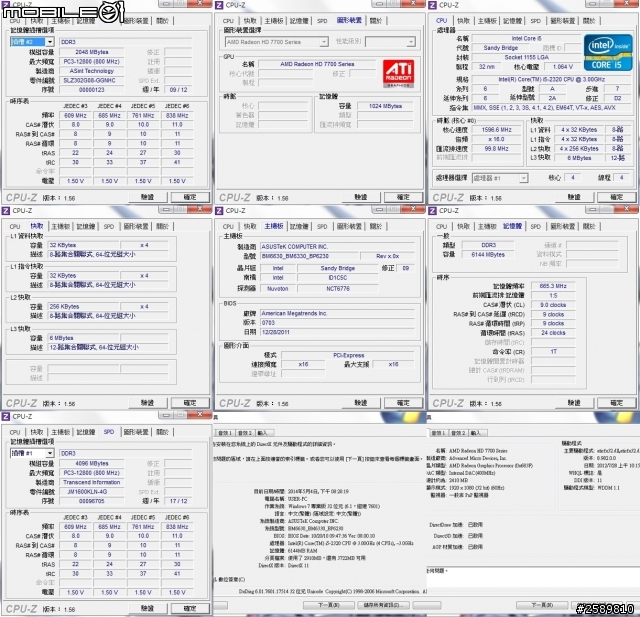Switch to the 關於 tab in the slot #2 SPD window
The image size is (640, 617).
162,21
